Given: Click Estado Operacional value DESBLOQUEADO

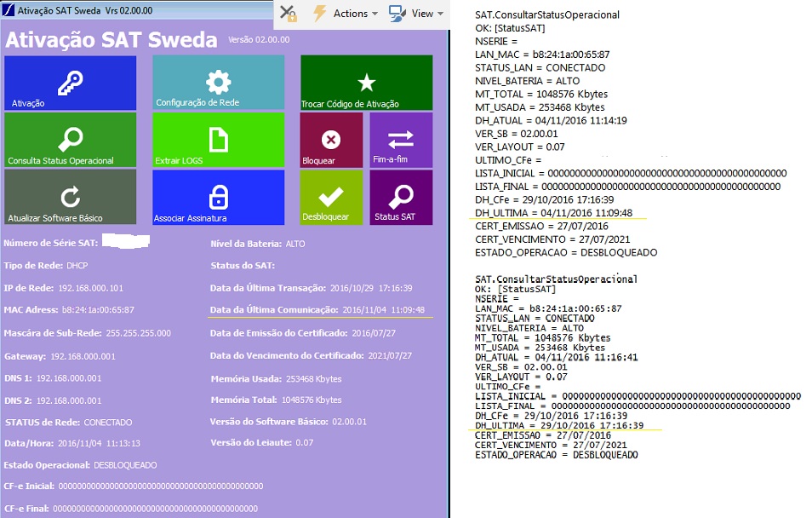Looking at the screenshot, I should click(125, 466).
